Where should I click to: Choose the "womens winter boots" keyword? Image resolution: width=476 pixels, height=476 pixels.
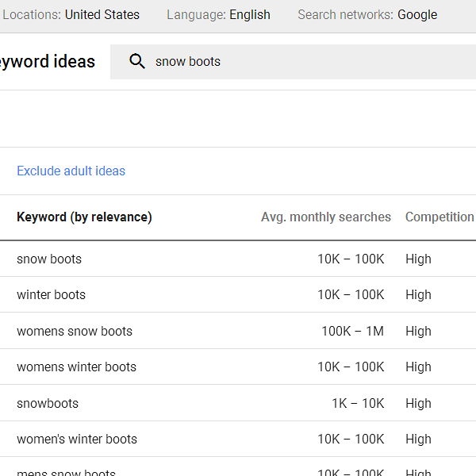click(76, 367)
